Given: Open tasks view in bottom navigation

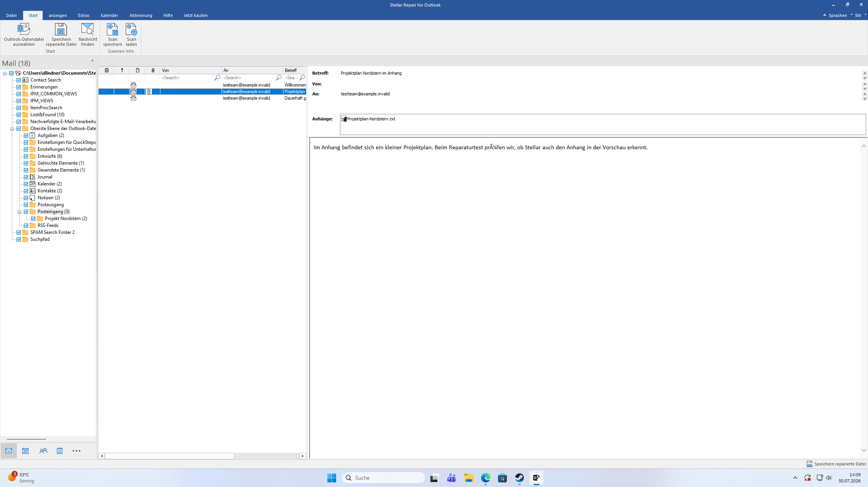Looking at the screenshot, I should [60, 451].
